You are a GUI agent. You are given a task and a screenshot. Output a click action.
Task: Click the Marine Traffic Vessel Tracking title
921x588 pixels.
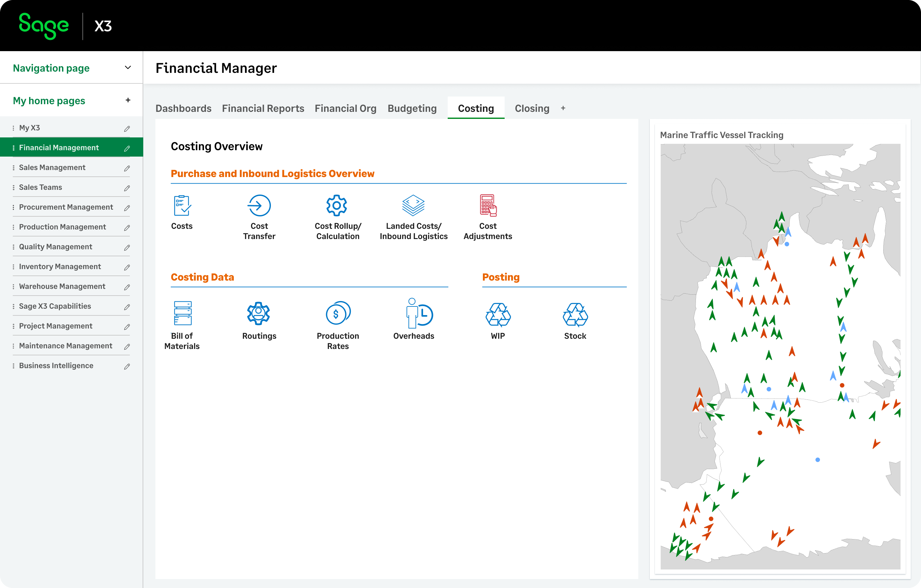click(x=722, y=135)
